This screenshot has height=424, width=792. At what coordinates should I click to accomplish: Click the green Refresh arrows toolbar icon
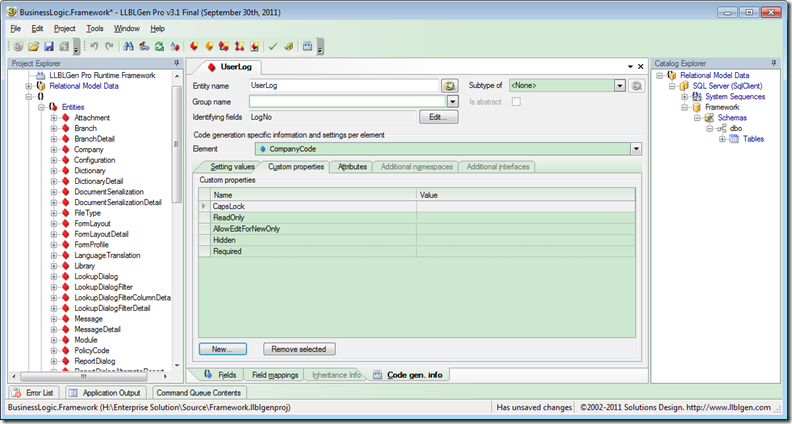pyautogui.click(x=159, y=46)
